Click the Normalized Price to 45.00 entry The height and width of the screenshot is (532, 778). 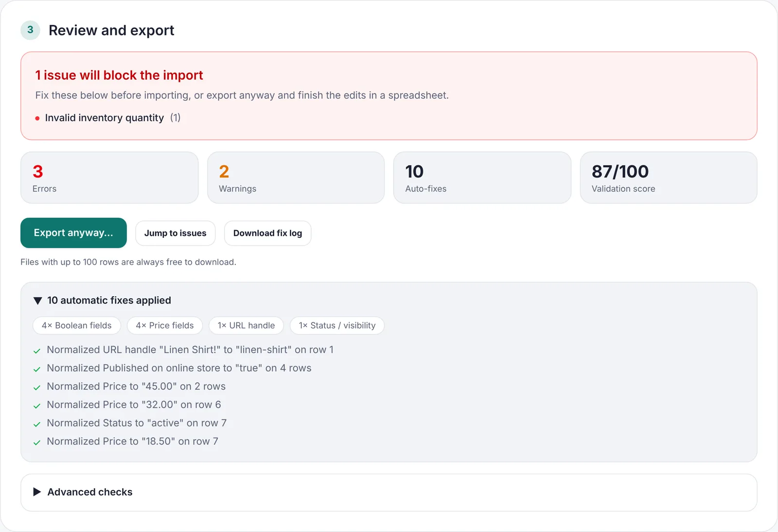tap(136, 387)
